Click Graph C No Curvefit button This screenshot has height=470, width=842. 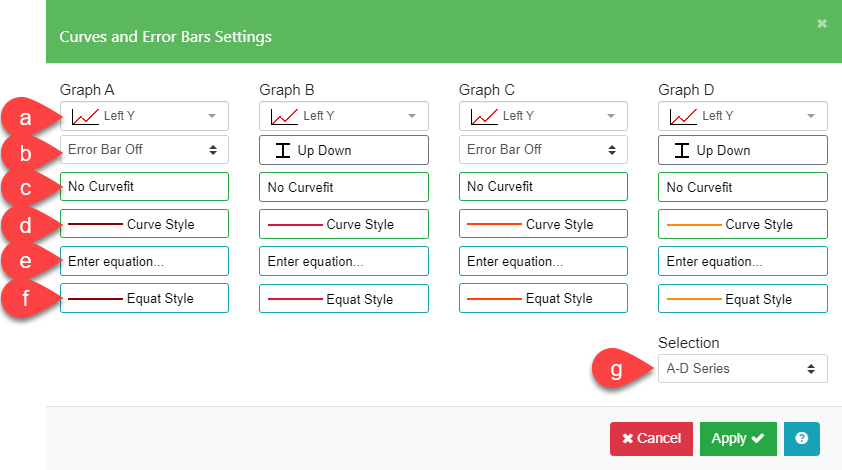click(x=543, y=187)
